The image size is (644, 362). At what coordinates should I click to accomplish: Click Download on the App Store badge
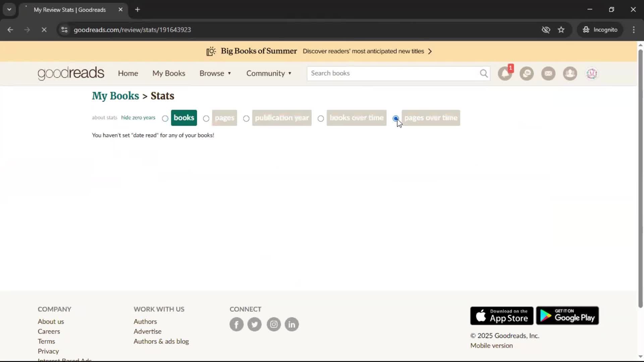[501, 315]
